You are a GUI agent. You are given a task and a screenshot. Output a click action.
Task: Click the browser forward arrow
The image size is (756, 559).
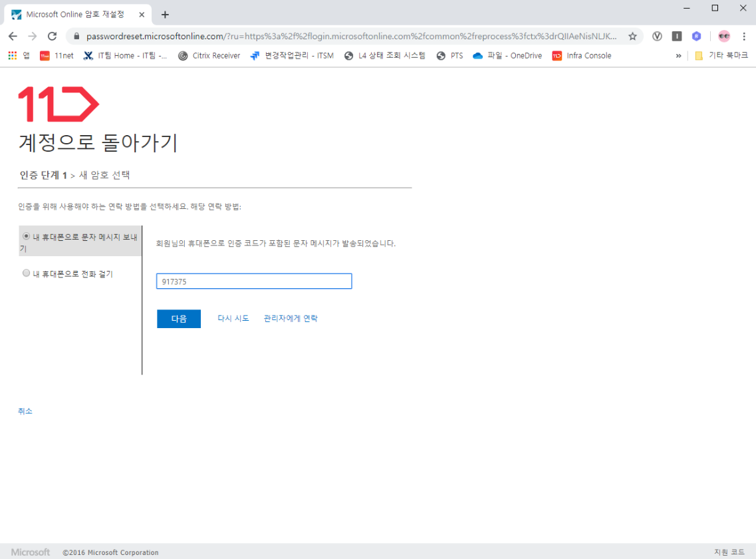[33, 36]
